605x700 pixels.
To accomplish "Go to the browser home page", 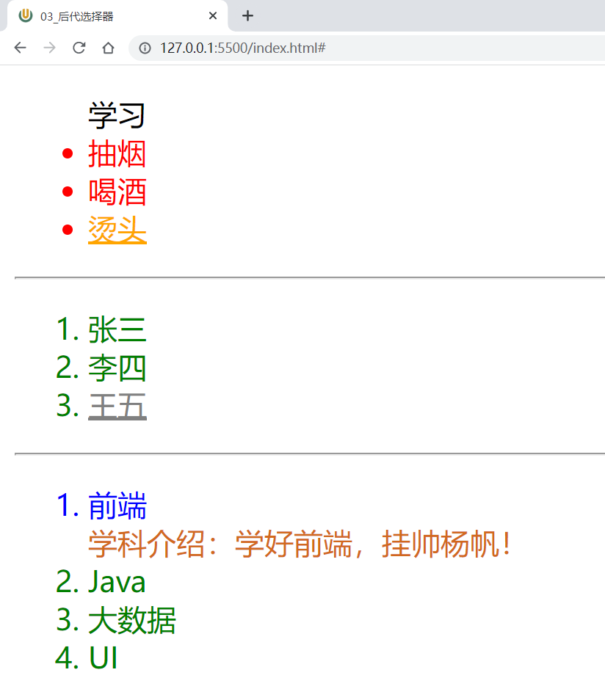I will point(108,48).
